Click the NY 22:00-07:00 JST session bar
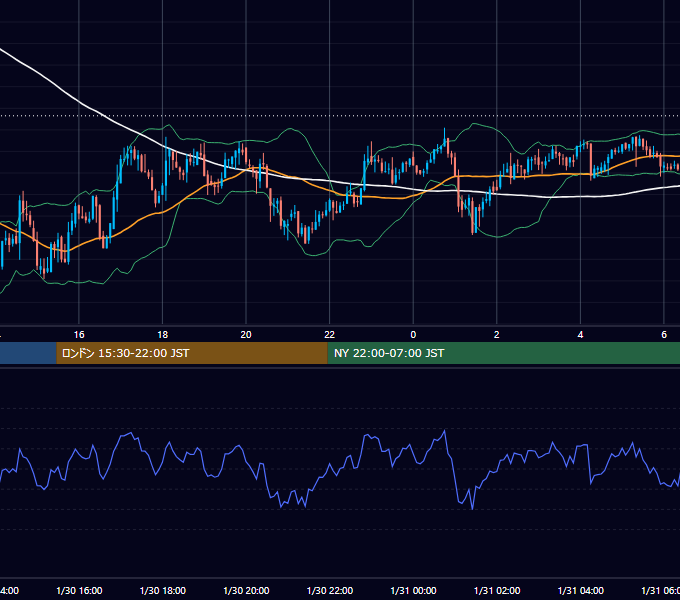The image size is (680, 600). [503, 353]
